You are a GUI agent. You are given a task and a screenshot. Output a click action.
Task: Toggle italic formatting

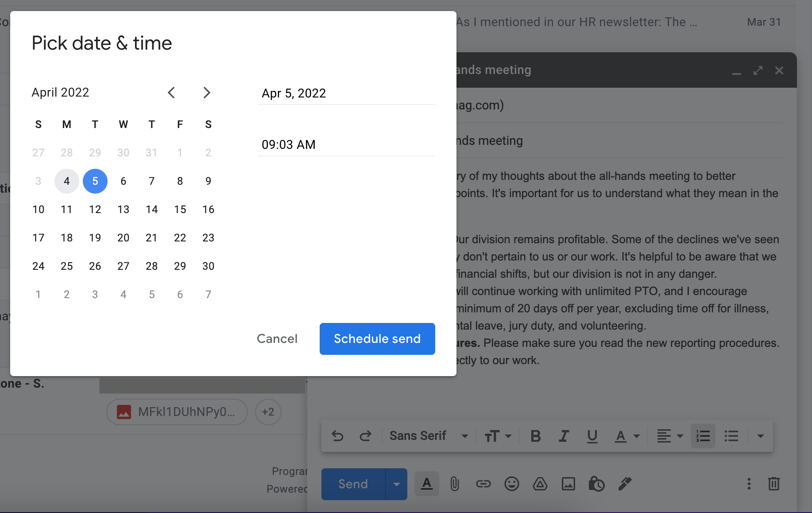point(564,436)
